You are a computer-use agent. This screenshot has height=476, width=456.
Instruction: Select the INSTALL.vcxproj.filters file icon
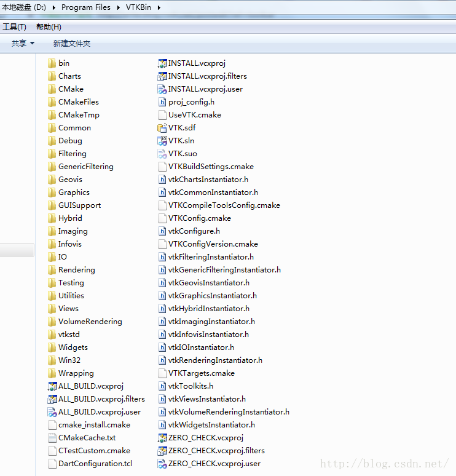pos(162,76)
